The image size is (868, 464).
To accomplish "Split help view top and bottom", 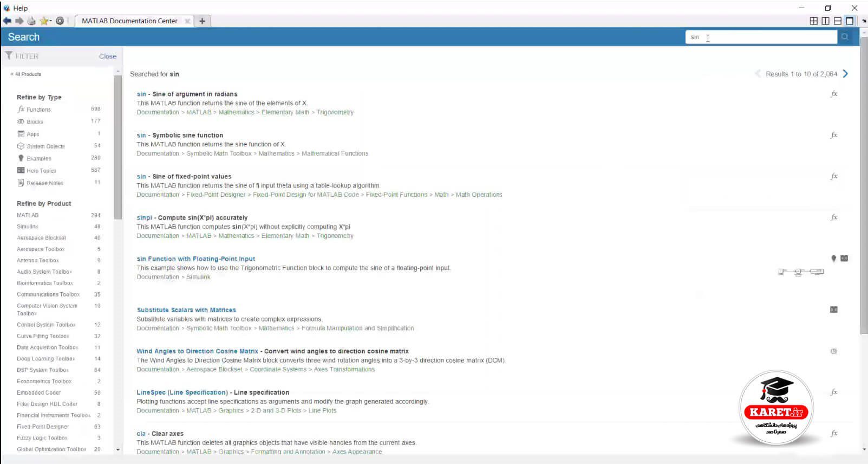I will coord(837,21).
